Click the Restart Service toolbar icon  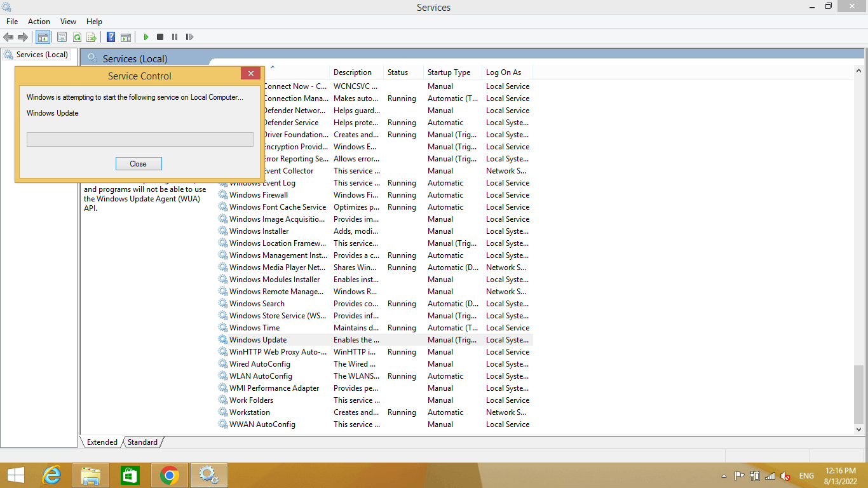point(189,37)
